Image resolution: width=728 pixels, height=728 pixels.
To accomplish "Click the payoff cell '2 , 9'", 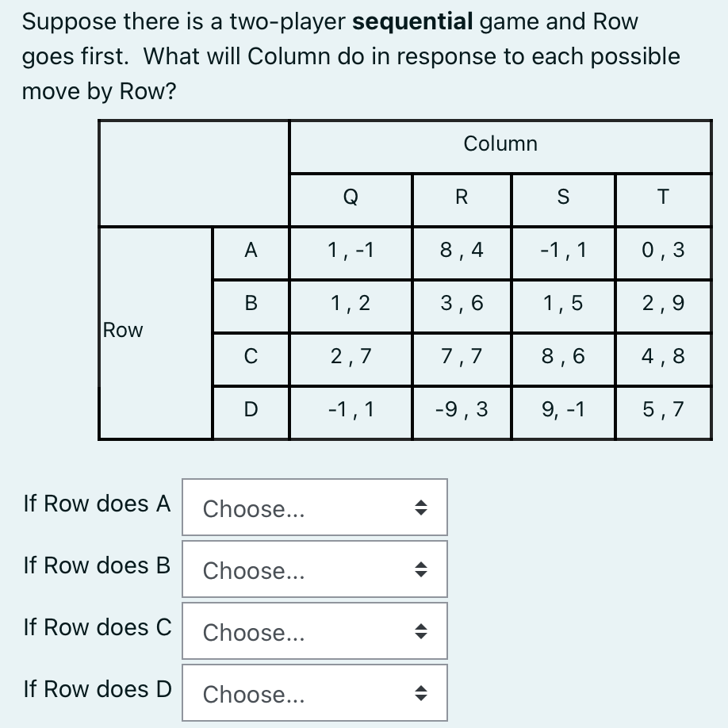I will click(x=663, y=306).
